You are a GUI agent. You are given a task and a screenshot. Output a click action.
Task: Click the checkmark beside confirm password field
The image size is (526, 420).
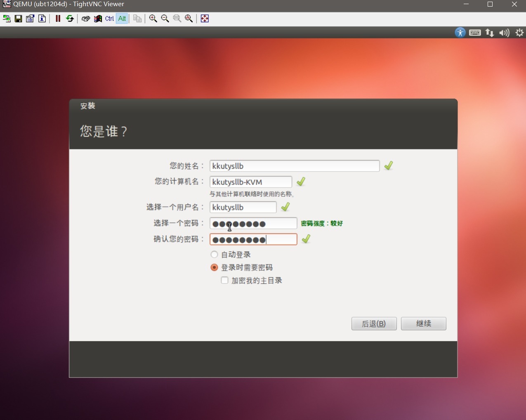(306, 239)
